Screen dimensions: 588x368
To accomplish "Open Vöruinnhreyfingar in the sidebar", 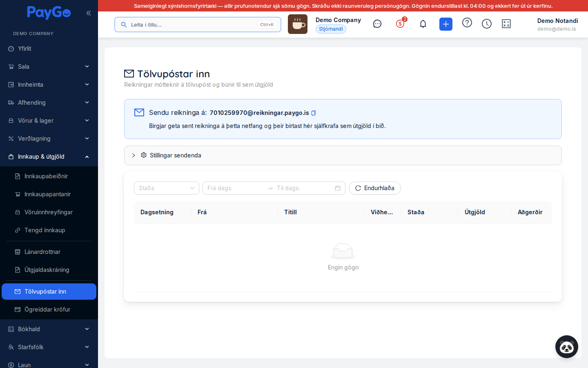I will [49, 212].
